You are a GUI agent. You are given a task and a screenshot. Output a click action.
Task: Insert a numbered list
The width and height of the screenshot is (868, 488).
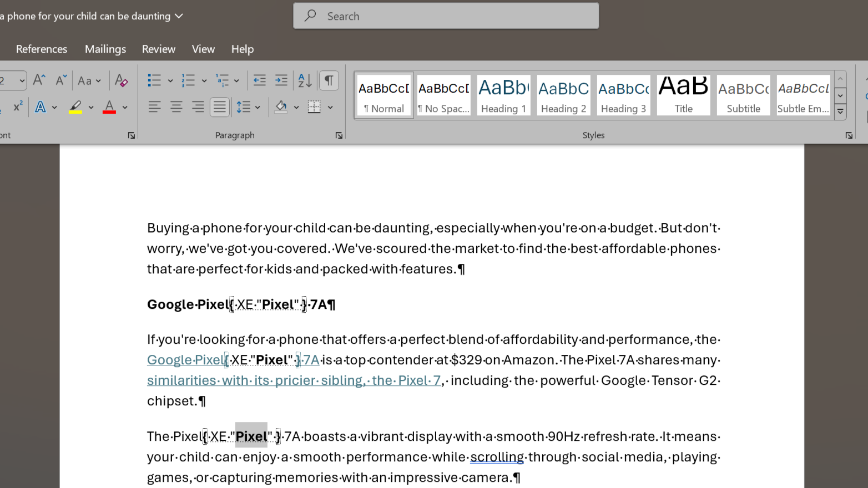[x=189, y=80]
